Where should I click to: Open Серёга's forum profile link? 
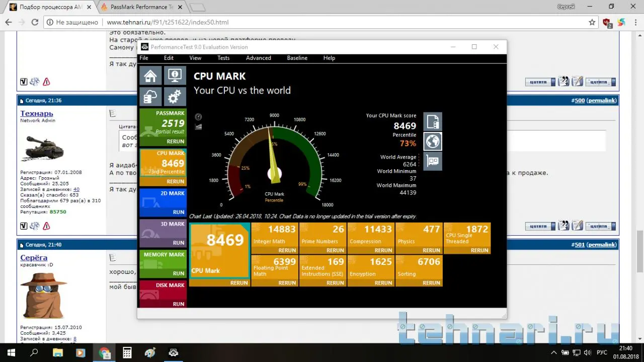(34, 258)
